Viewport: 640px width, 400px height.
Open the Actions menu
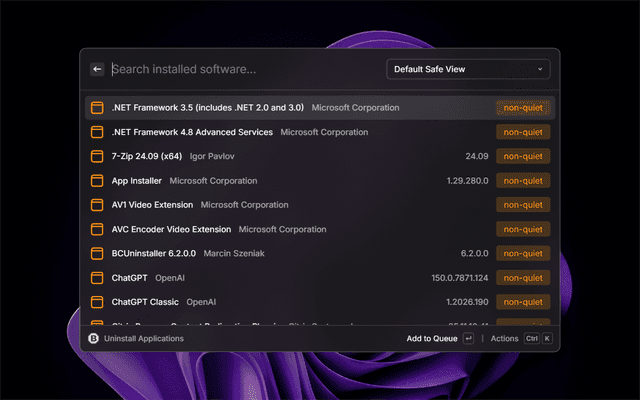[504, 338]
